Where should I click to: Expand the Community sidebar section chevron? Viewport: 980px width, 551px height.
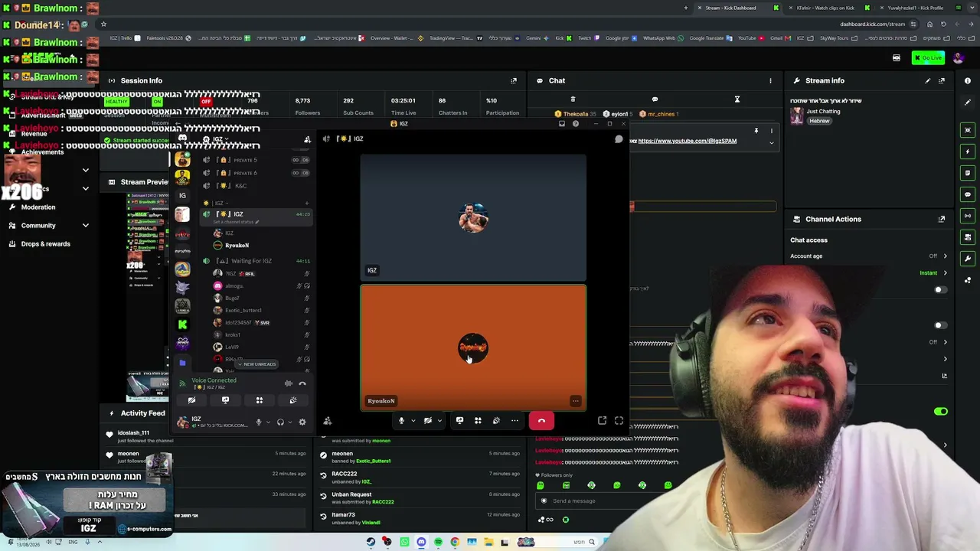tap(86, 226)
